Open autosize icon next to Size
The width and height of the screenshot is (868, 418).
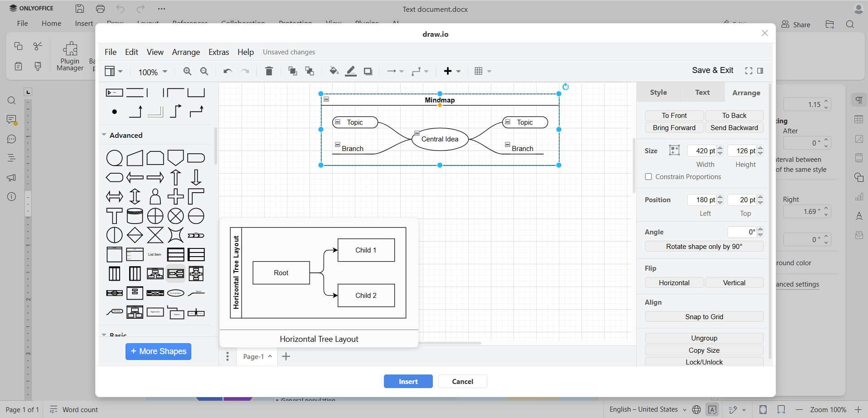(674, 151)
